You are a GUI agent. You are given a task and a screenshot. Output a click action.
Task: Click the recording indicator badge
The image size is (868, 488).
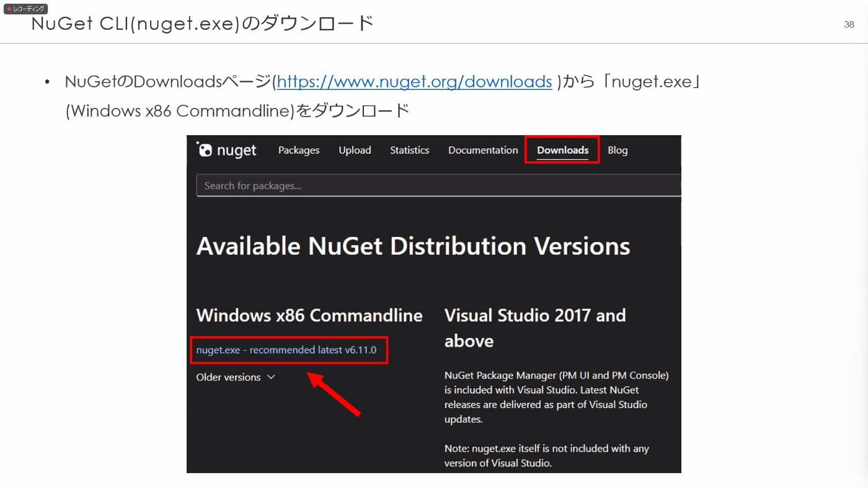(x=25, y=9)
